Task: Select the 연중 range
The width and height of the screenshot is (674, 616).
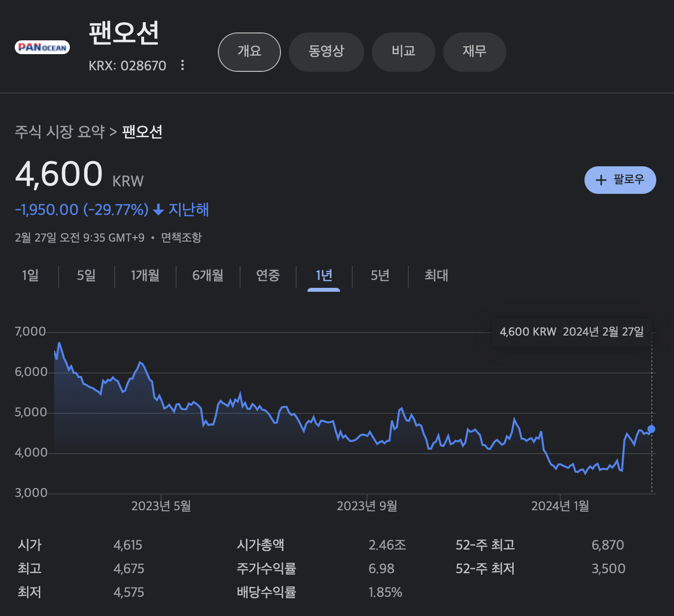Action: click(x=268, y=276)
